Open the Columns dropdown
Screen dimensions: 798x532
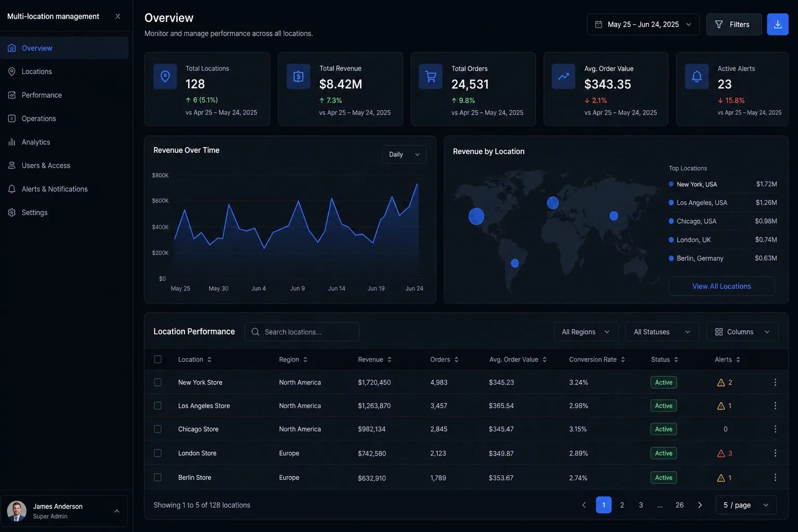point(742,332)
